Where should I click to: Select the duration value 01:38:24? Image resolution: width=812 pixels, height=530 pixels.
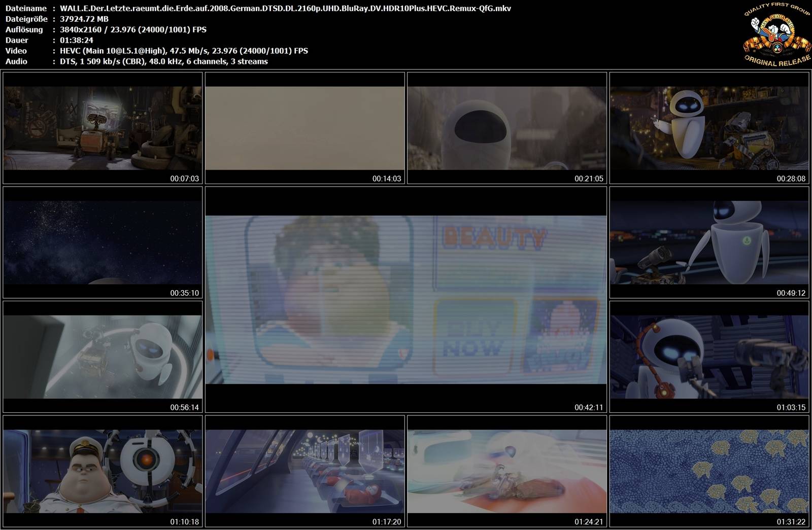point(76,40)
